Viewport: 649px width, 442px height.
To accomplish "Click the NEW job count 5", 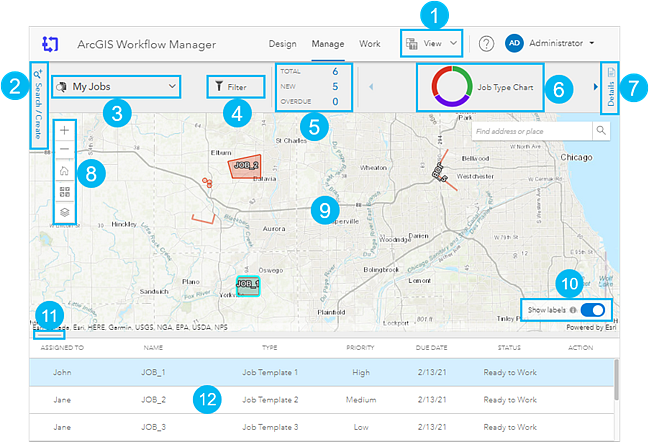I will tap(335, 86).
